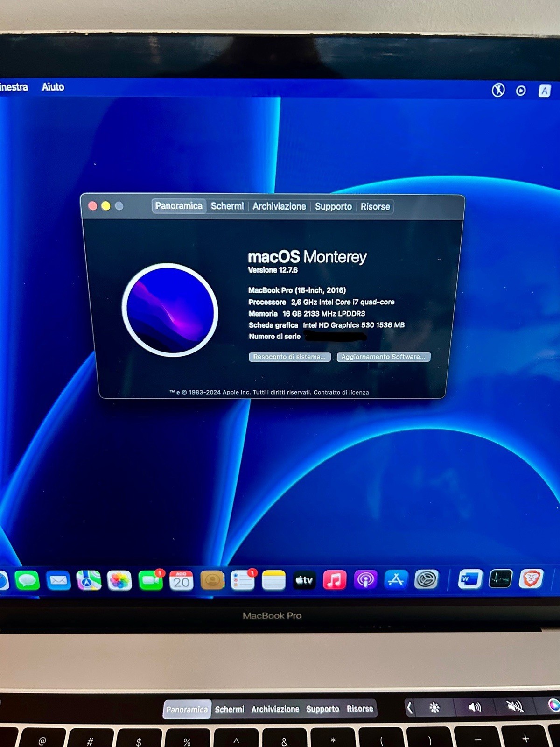Tap the brightness icon on the Touch Bar
560x747 pixels.
[x=434, y=707]
